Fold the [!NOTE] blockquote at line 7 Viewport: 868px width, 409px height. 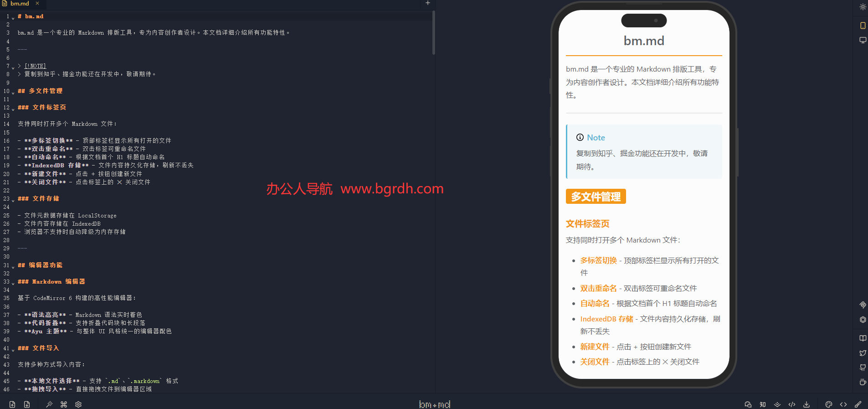click(x=13, y=67)
